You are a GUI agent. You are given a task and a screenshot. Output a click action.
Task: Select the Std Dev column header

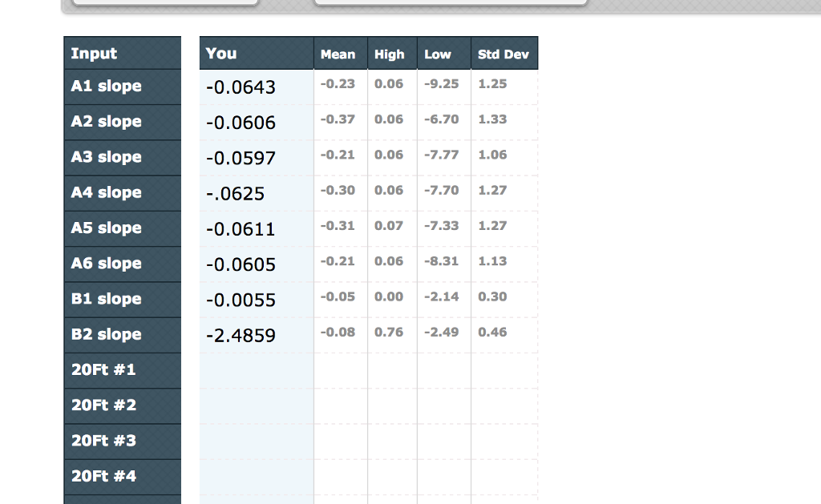[504, 54]
